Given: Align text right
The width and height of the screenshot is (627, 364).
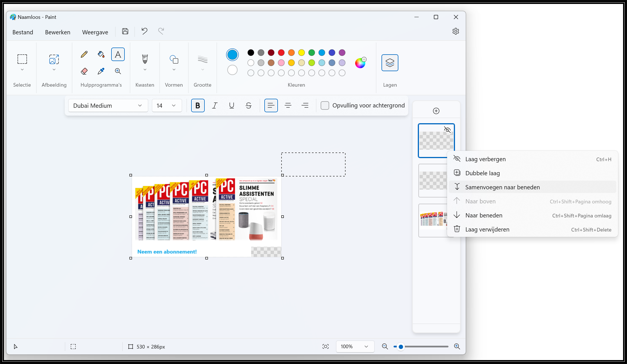Looking at the screenshot, I should tap(305, 105).
